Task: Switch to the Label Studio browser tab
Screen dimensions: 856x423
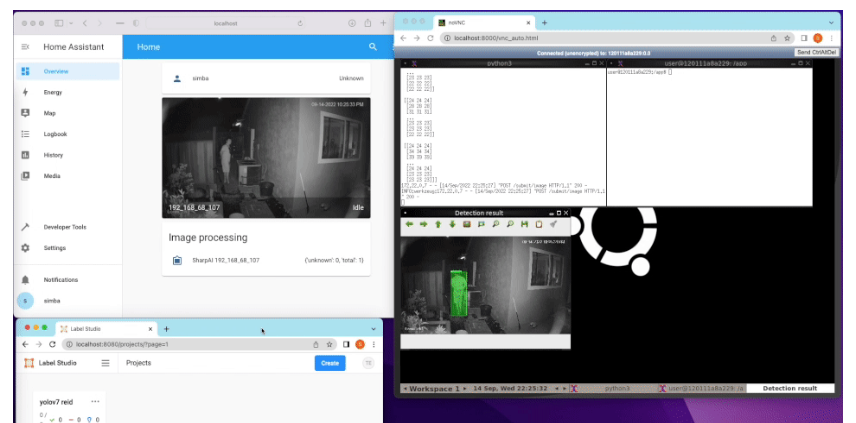Action: [x=100, y=328]
